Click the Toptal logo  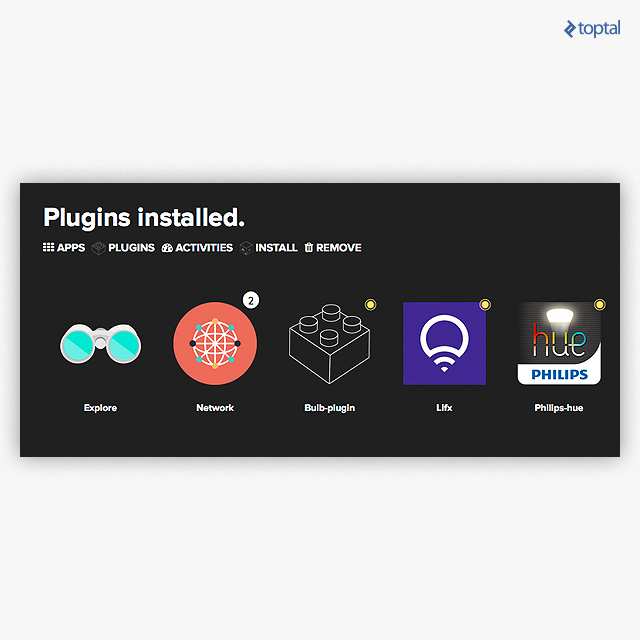coord(592,29)
